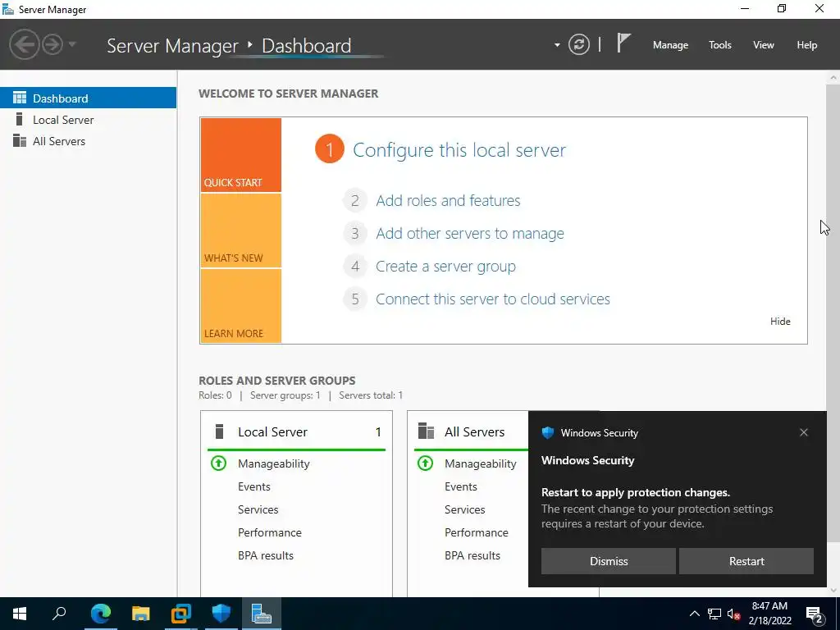The width and height of the screenshot is (840, 630).
Task: Open File Explorer from taskbar
Action: [x=141, y=614]
